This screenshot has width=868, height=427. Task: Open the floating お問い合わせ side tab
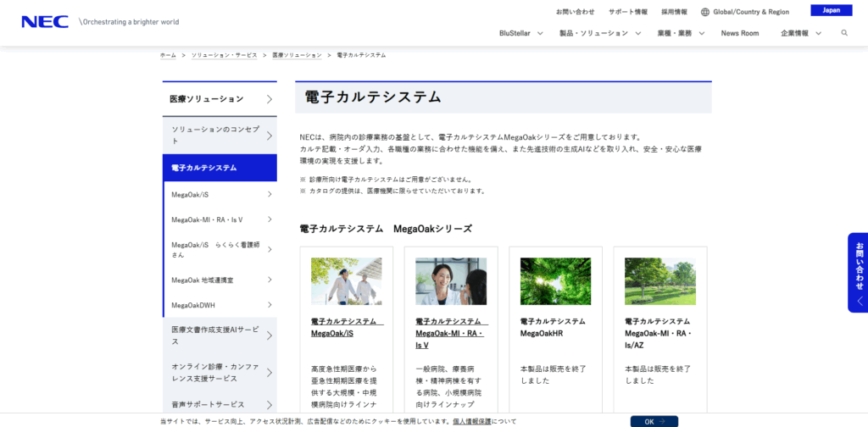point(858,273)
